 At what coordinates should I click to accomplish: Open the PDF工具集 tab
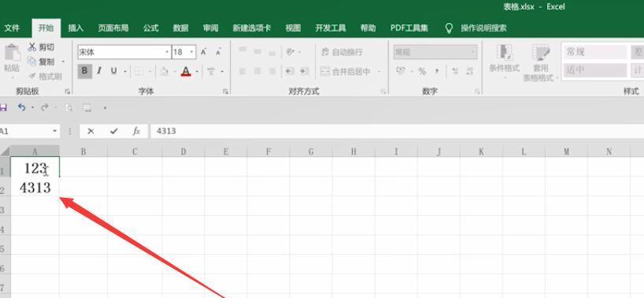(x=409, y=28)
